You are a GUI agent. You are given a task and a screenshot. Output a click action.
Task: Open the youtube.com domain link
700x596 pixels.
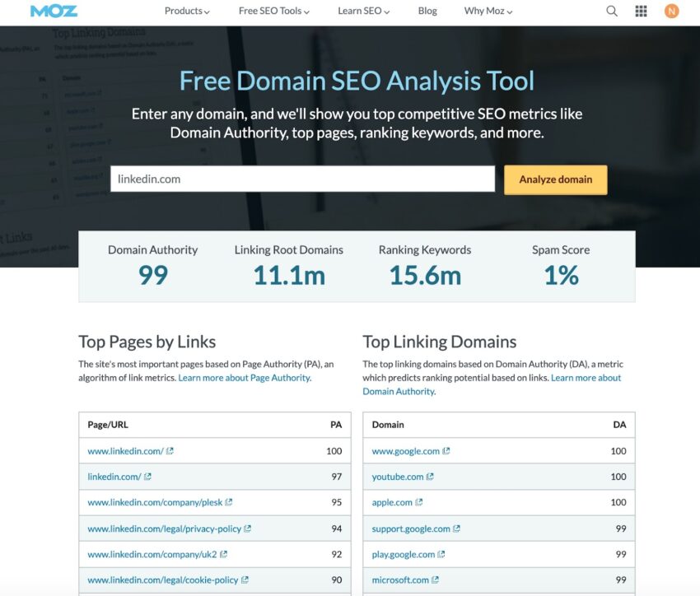click(x=398, y=477)
